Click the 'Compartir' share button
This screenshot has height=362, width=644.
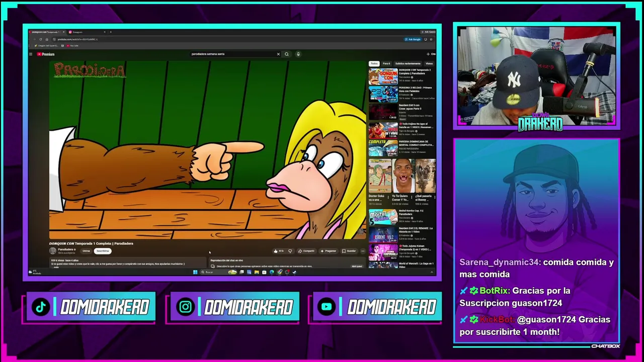coord(306,251)
